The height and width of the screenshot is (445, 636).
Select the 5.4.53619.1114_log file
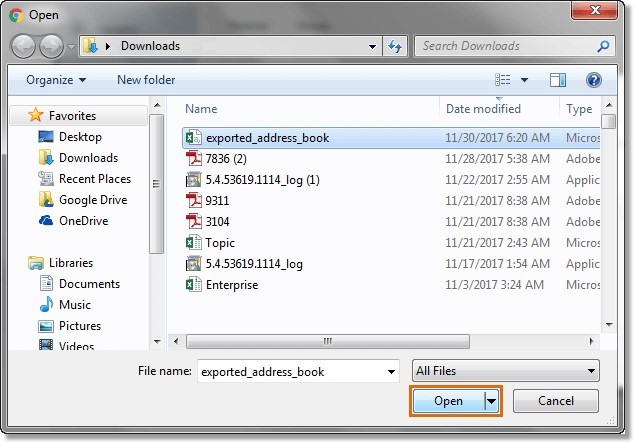tap(391, 264)
